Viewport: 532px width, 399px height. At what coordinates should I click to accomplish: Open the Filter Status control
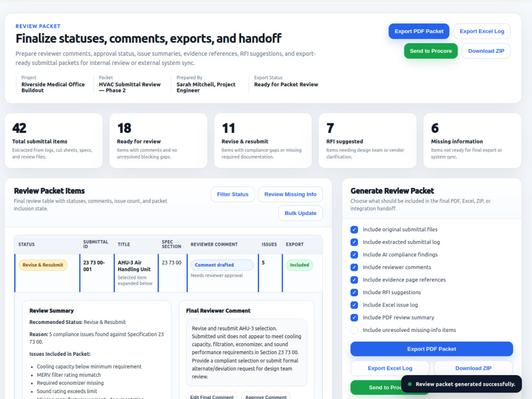pos(232,194)
